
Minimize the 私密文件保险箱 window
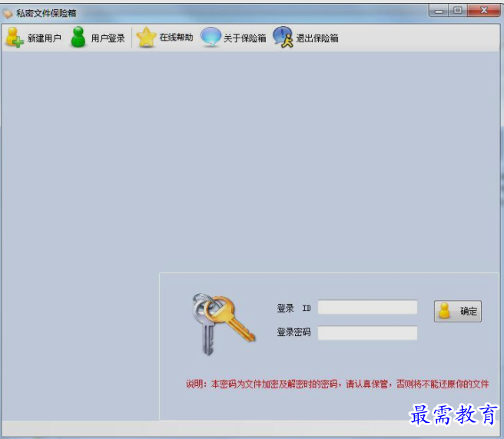439,11
